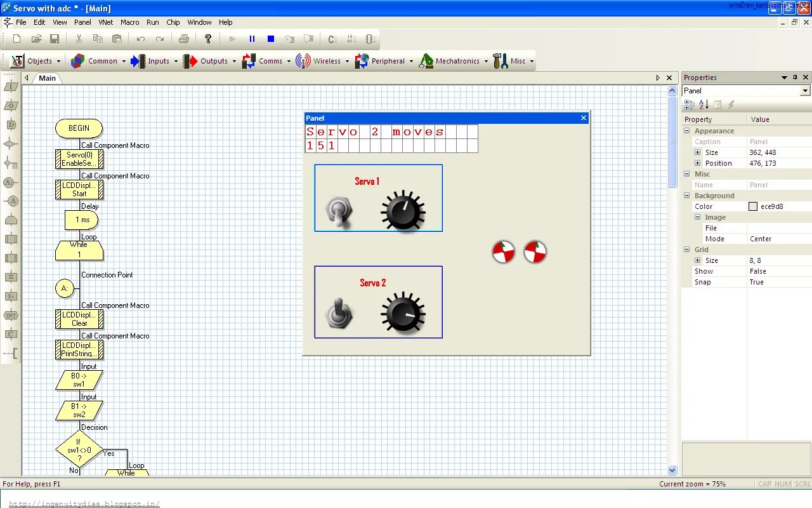Turn the Servo 1 rotary knob
812x508 pixels.
pyautogui.click(x=403, y=211)
